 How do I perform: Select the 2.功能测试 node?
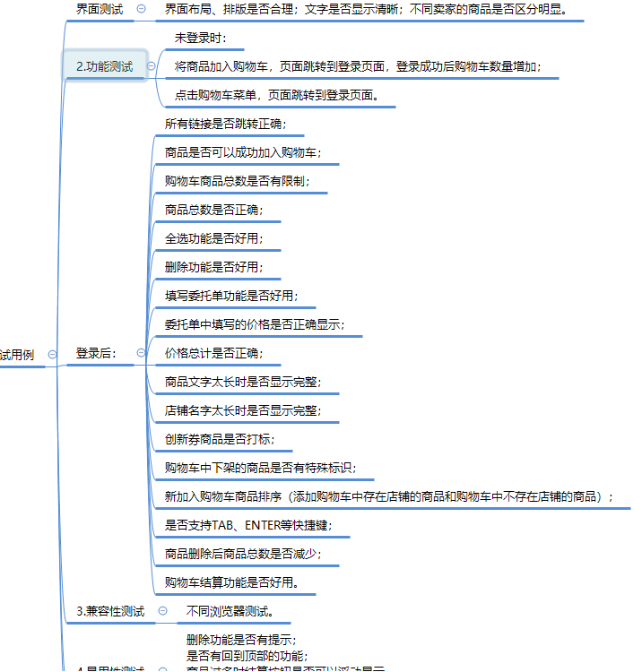105,66
